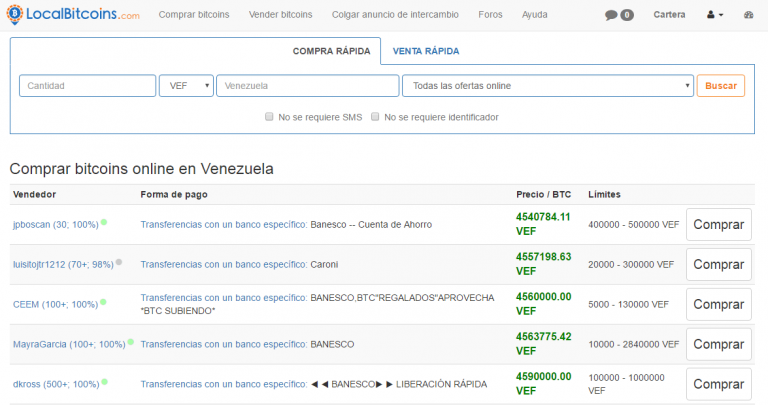
Task: Enable the No se requiere SMS checkbox
Action: (x=270, y=117)
